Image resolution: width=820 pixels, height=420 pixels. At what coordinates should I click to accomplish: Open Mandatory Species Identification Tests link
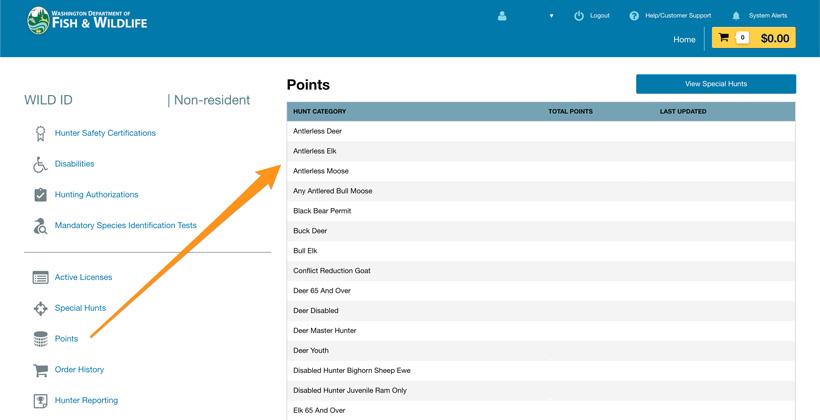125,226
